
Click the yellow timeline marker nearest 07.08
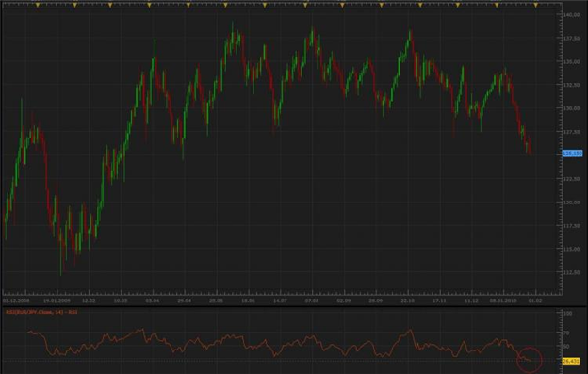[x=305, y=6]
